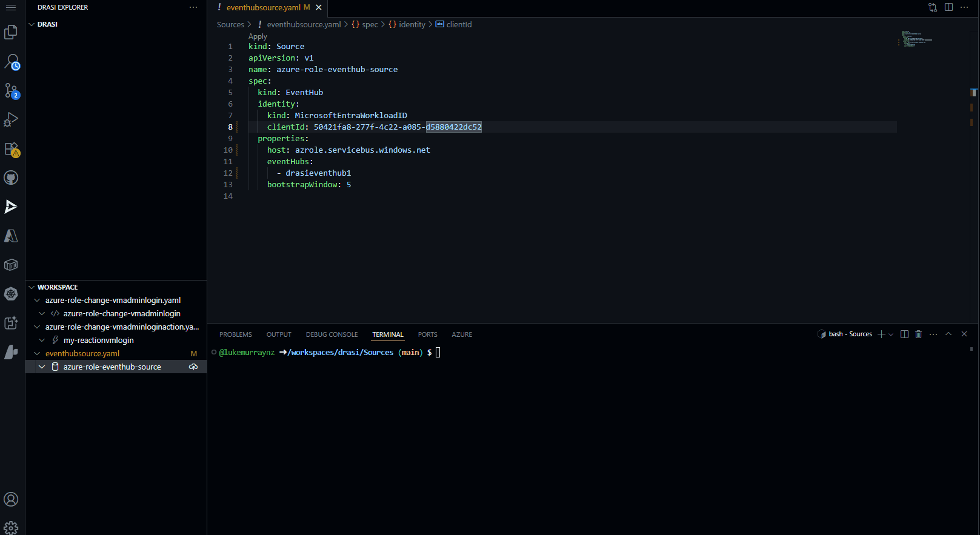Click the editor minimap preview

tap(916, 39)
